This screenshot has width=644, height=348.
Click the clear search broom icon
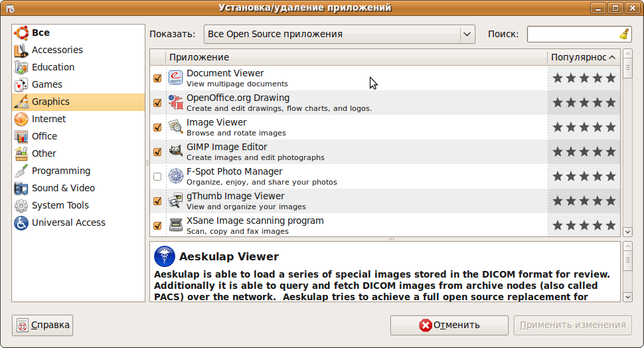(623, 34)
